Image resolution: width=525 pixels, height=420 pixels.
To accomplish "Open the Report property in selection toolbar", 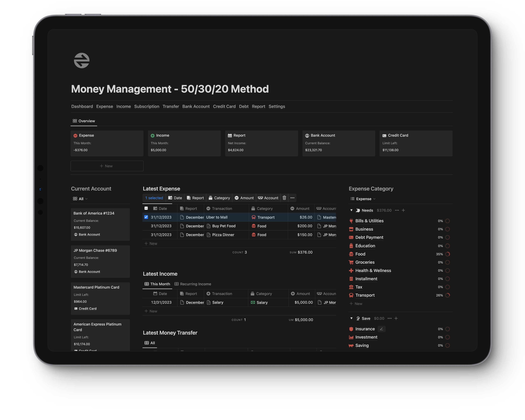I will coord(195,198).
